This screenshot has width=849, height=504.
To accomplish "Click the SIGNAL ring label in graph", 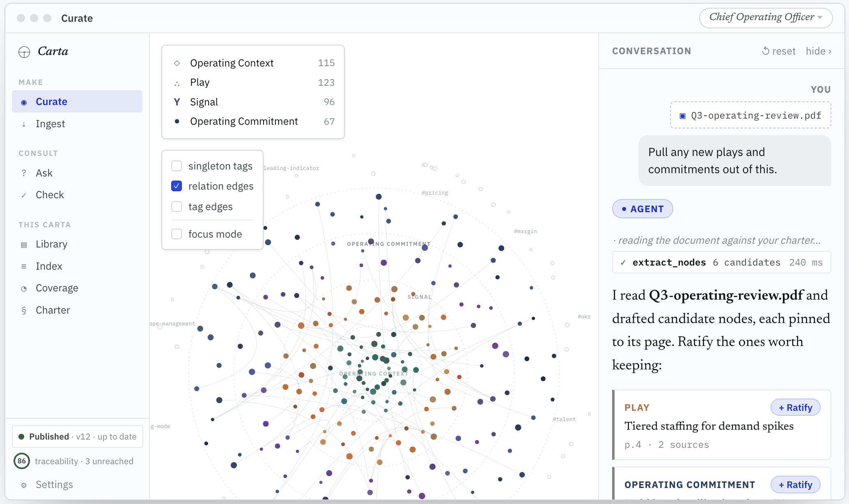I will click(419, 297).
